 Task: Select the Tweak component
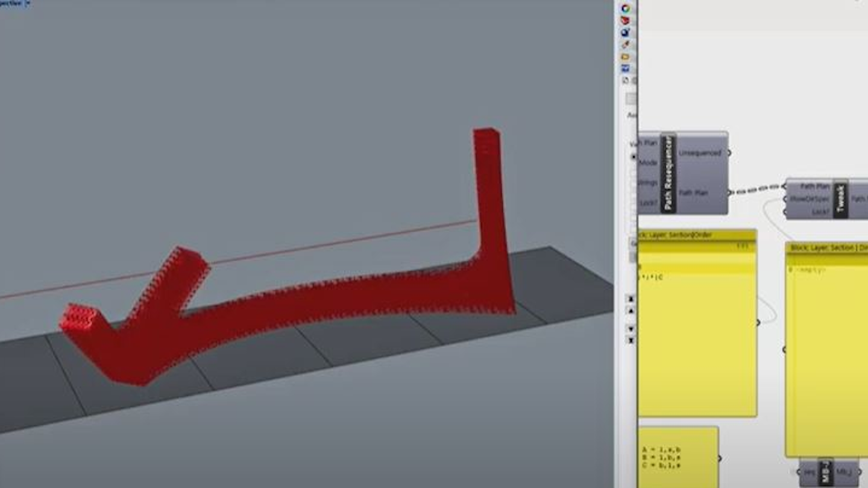[x=840, y=197]
